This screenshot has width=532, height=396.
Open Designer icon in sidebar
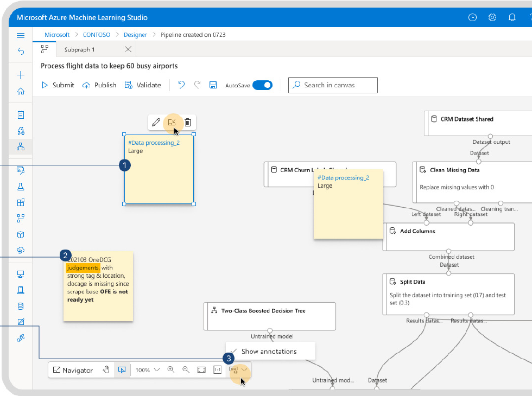tap(21, 146)
